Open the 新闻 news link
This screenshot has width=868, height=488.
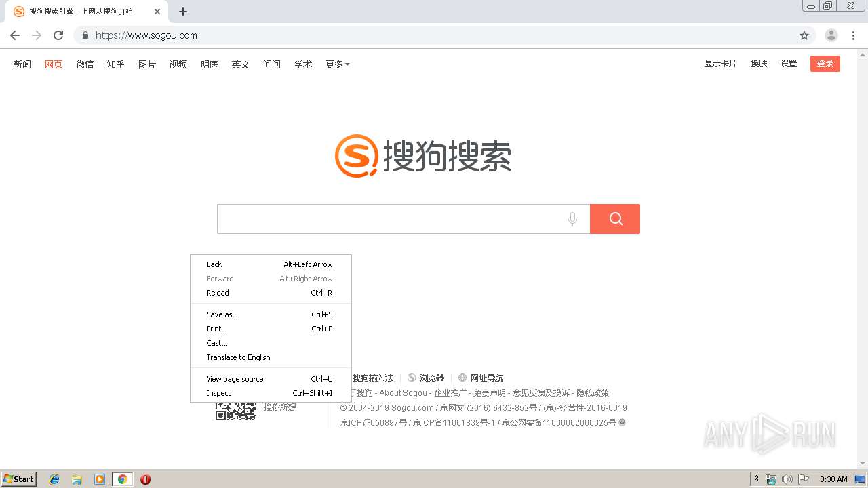[x=22, y=64]
